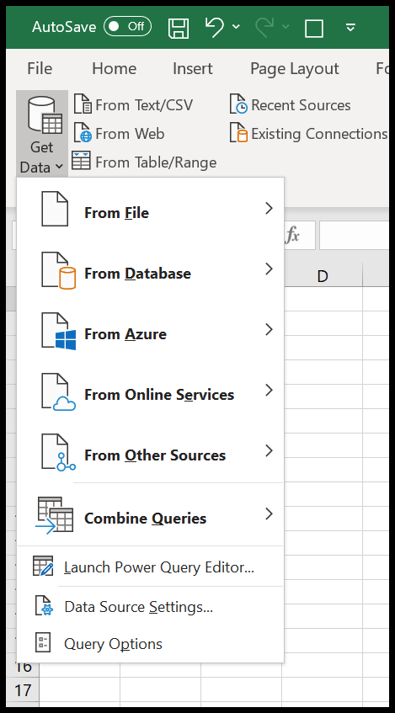Toggle the AutoSave switch
The width and height of the screenshot is (395, 713).
pos(127,27)
